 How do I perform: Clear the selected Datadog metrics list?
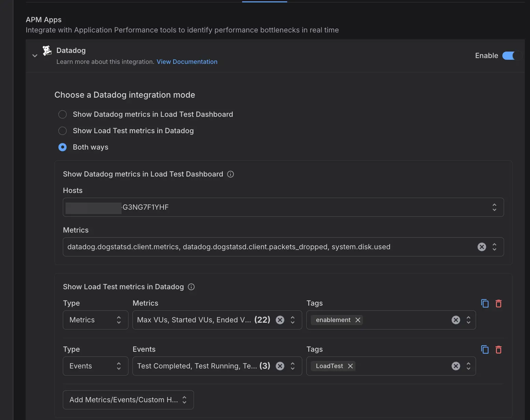482,247
